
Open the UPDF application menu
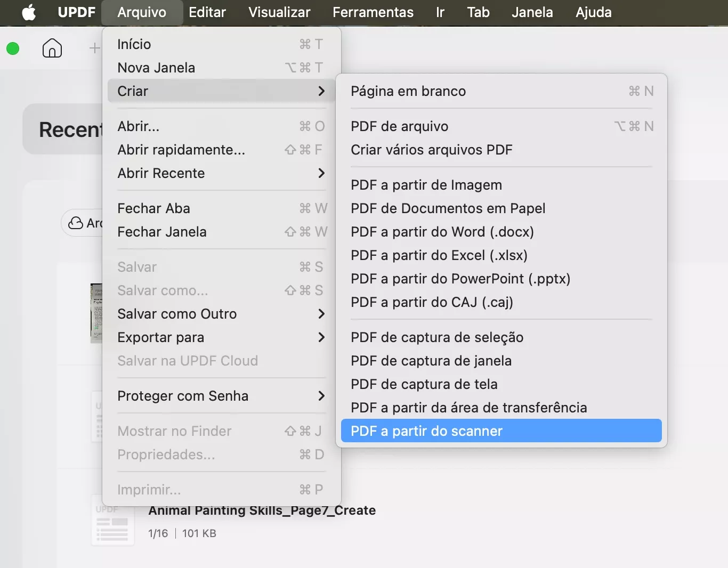tap(76, 12)
